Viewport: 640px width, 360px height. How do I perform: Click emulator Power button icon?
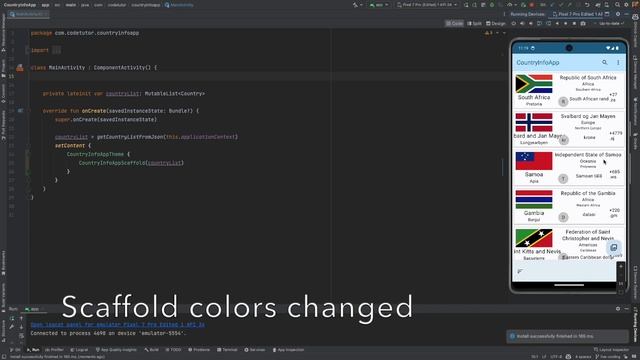[513, 24]
